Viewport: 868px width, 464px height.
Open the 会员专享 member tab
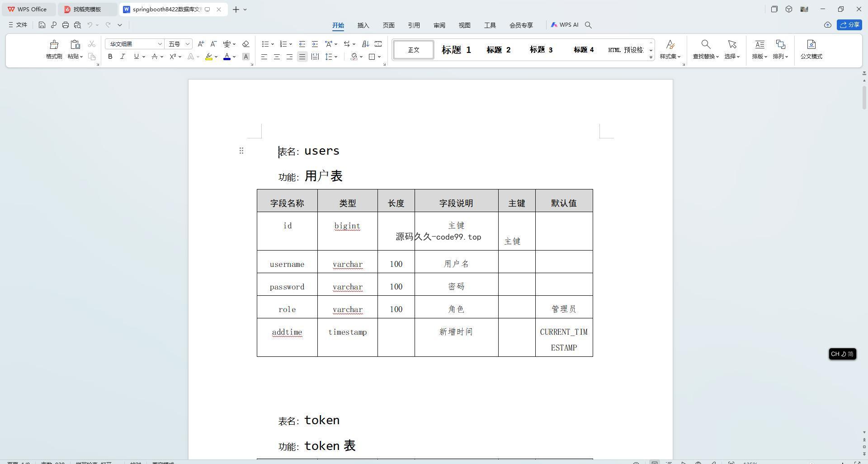pyautogui.click(x=521, y=25)
